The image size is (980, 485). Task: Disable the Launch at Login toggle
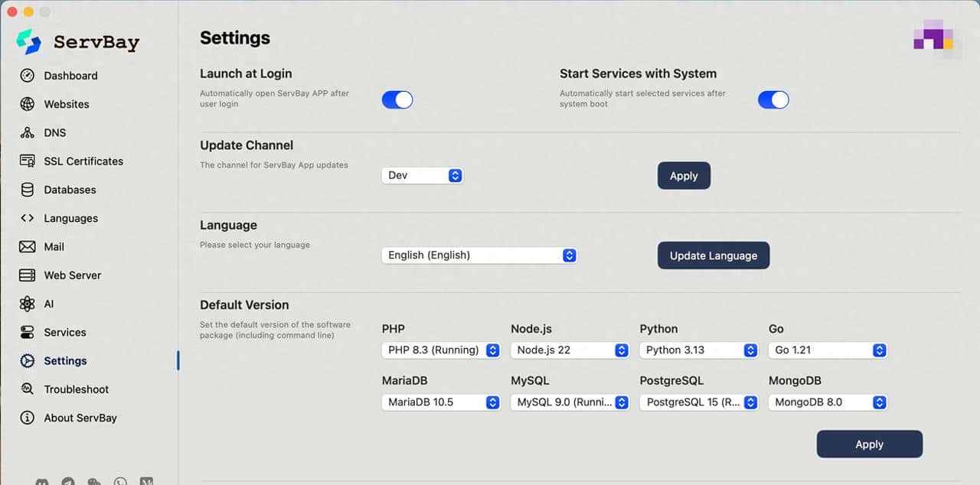click(x=397, y=100)
